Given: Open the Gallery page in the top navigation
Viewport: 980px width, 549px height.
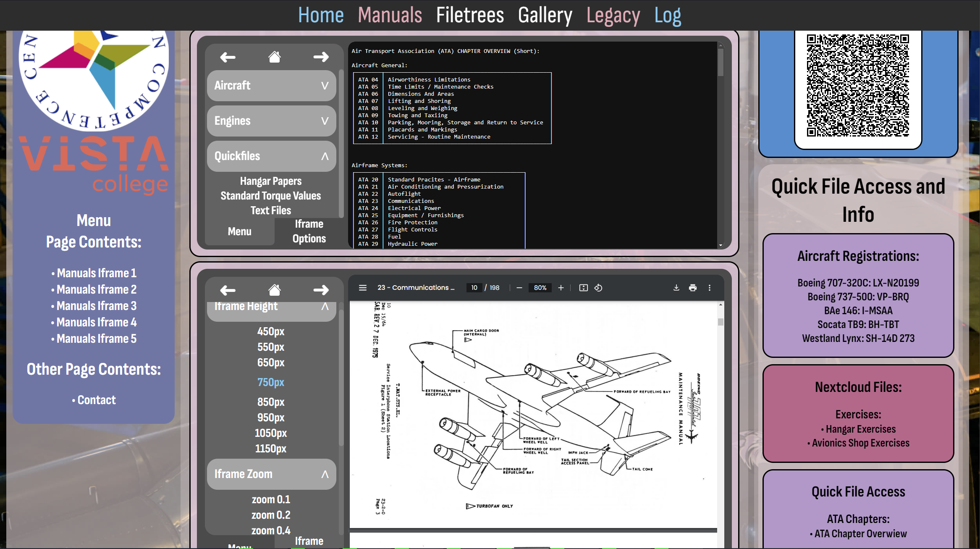Looking at the screenshot, I should point(545,16).
